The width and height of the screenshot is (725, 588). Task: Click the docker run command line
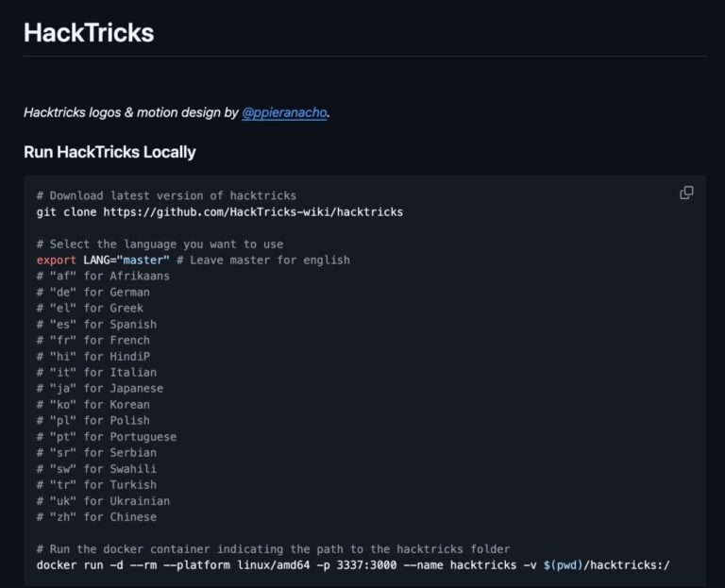(353, 565)
